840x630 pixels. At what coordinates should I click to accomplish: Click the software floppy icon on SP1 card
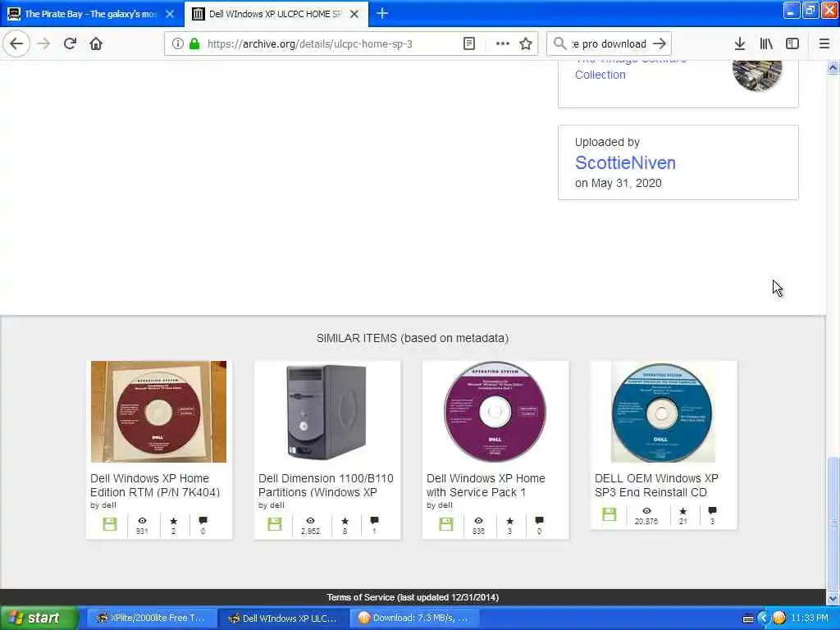click(x=445, y=524)
